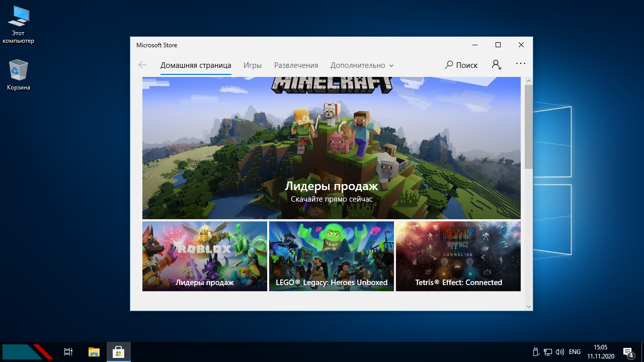Open the Start menu button
The width and height of the screenshot is (644, 362).
pyautogui.click(x=28, y=352)
